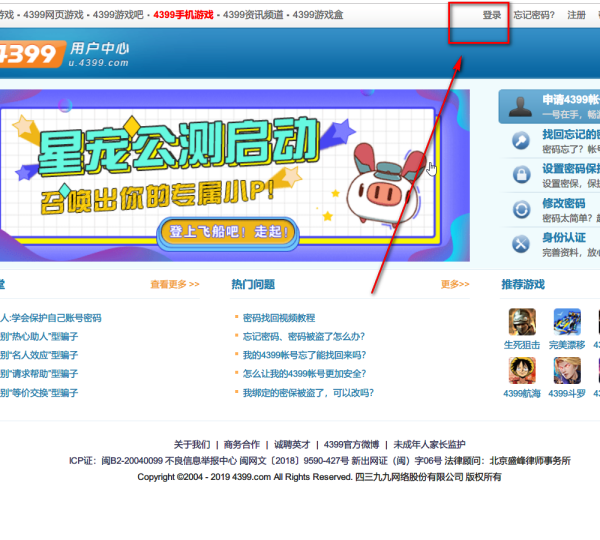Click the tools icon for 身份认证
Image resolution: width=600 pixels, height=540 pixels.
point(521,244)
